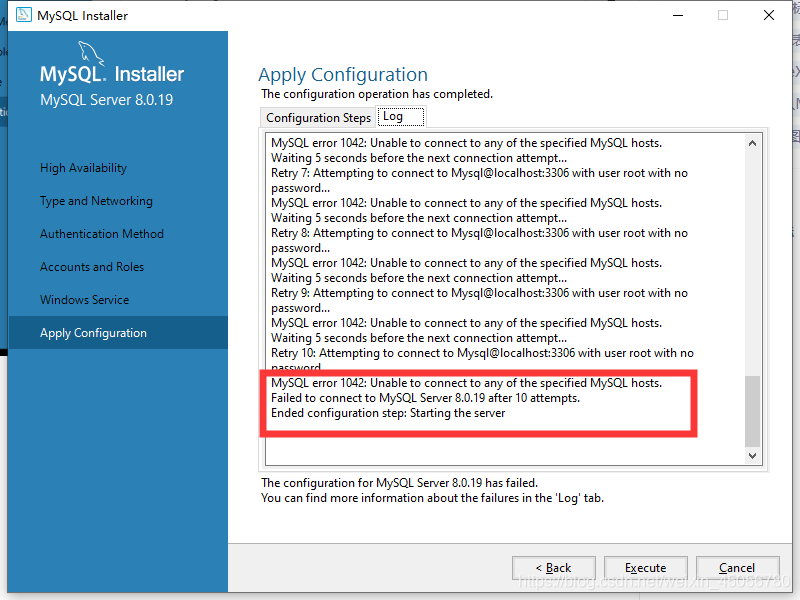Image resolution: width=800 pixels, height=600 pixels.
Task: Click 'You can find more information' message
Action: tap(432, 498)
